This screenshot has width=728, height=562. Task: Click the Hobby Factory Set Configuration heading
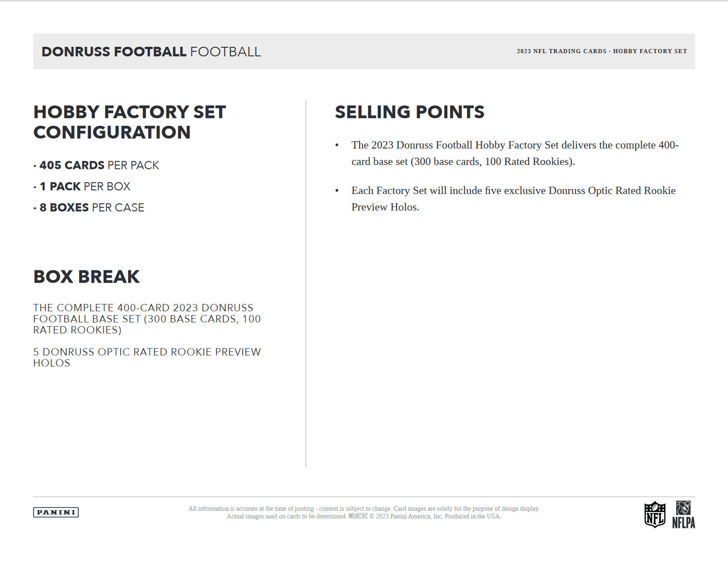pos(130,122)
